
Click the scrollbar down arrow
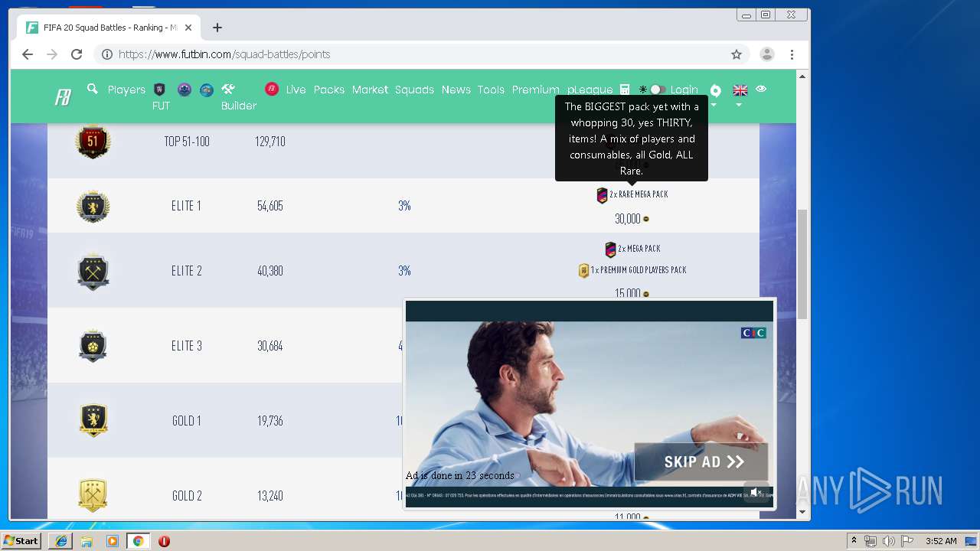coord(802,512)
